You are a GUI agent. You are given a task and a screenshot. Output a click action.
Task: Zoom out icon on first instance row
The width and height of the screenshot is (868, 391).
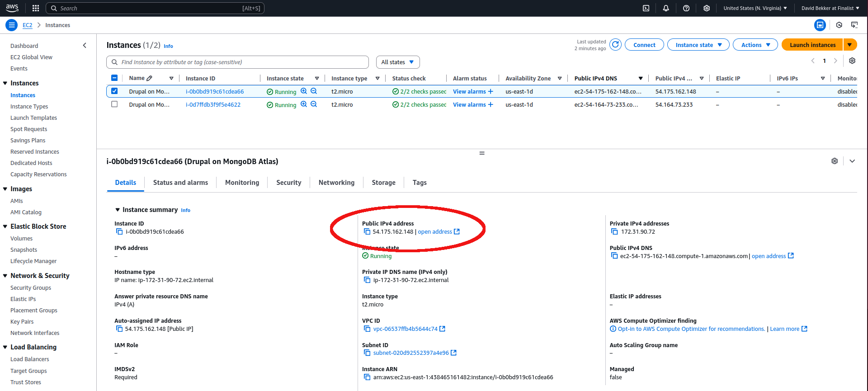point(314,91)
